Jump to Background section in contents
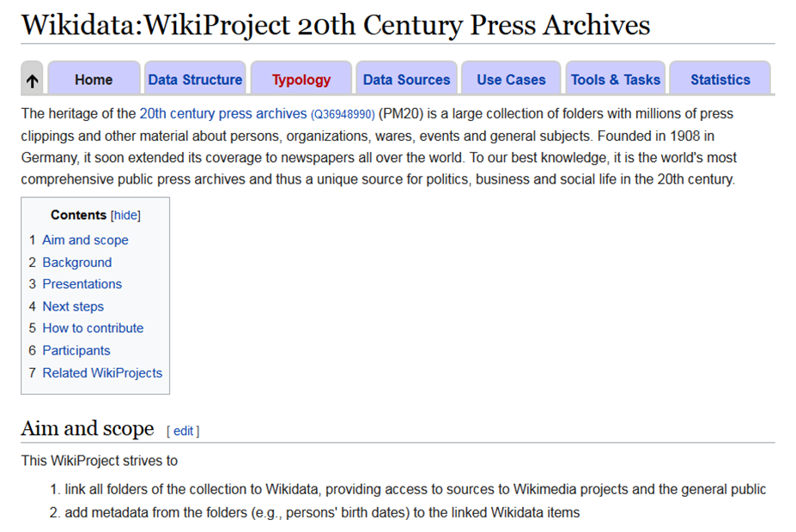 click(77, 263)
